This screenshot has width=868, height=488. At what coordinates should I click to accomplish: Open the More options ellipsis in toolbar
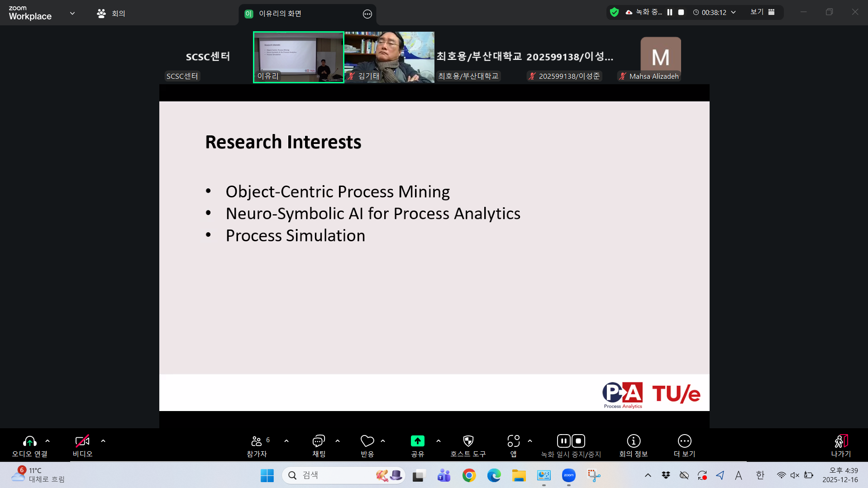tap(684, 445)
